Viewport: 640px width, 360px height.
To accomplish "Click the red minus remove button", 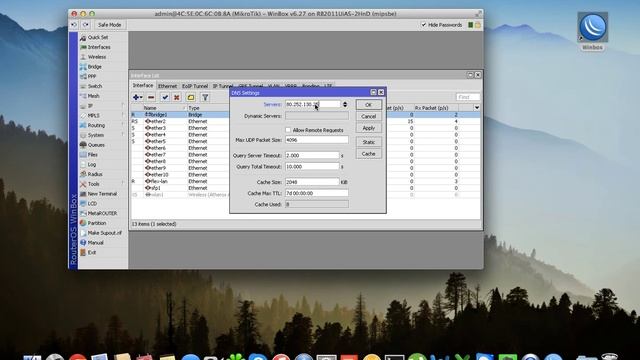I will click(151, 98).
